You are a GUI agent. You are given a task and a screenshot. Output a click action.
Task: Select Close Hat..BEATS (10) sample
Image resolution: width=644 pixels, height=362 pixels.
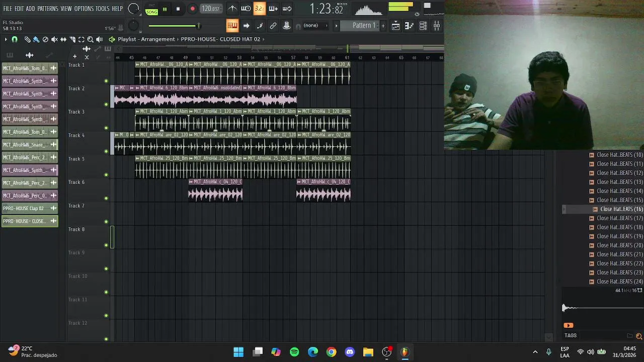pos(616,155)
